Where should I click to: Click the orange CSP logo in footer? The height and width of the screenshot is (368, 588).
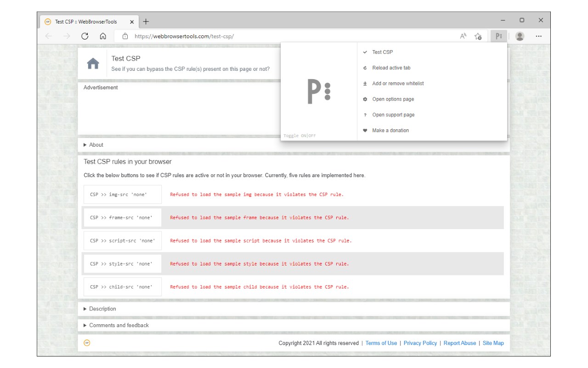87,343
